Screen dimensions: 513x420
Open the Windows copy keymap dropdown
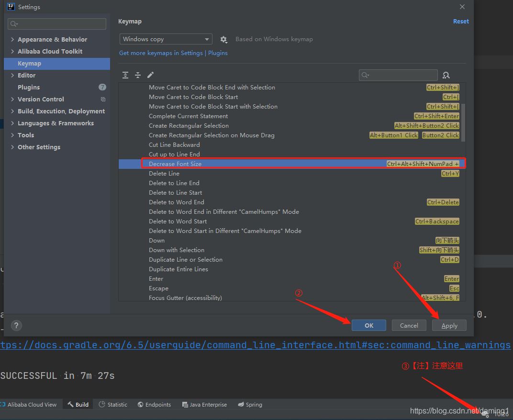pos(166,39)
